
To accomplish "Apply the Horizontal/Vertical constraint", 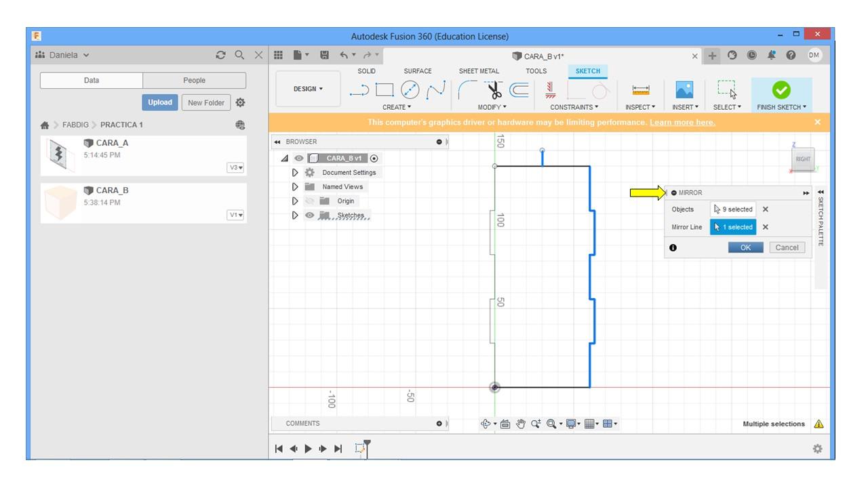I will 551,89.
